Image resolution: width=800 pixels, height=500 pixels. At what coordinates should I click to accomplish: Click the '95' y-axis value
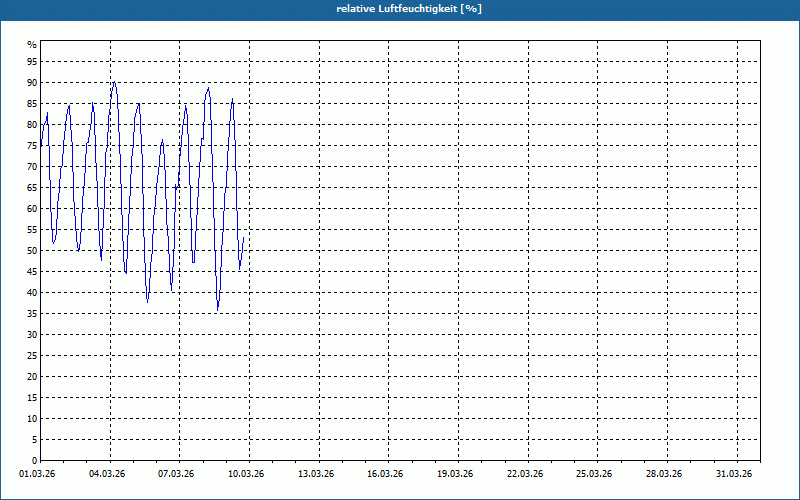pos(32,62)
